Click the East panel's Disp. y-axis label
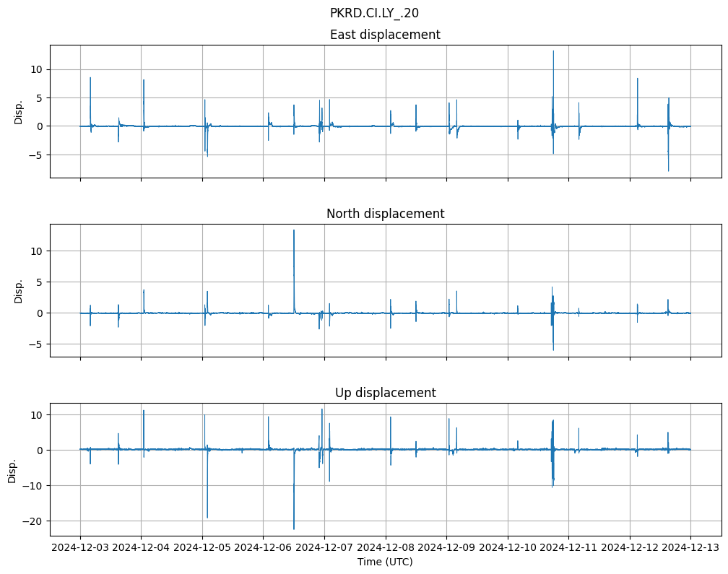728x574 pixels. [x=19, y=111]
